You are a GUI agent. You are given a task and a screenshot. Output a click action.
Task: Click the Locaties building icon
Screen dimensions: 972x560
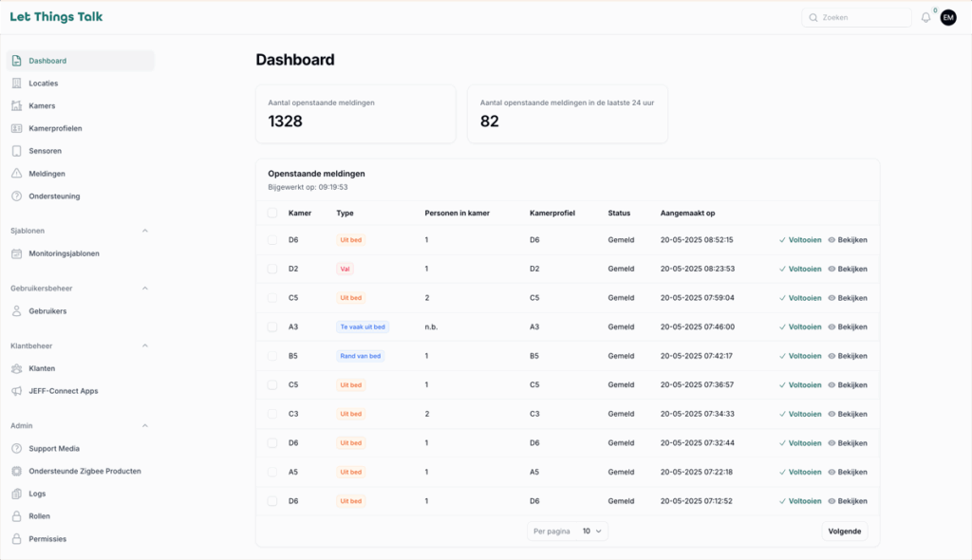point(17,84)
